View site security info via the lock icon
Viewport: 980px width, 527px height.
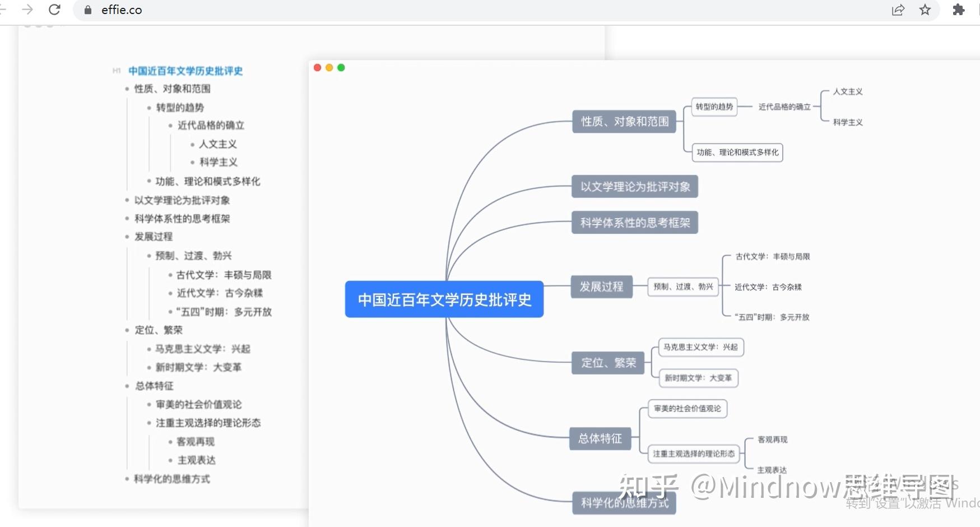(x=87, y=10)
